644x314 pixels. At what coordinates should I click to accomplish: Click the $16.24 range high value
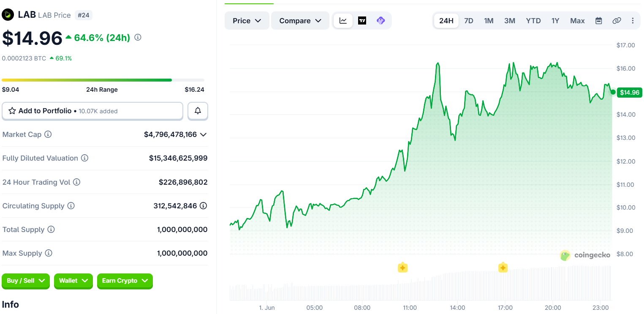pos(194,90)
